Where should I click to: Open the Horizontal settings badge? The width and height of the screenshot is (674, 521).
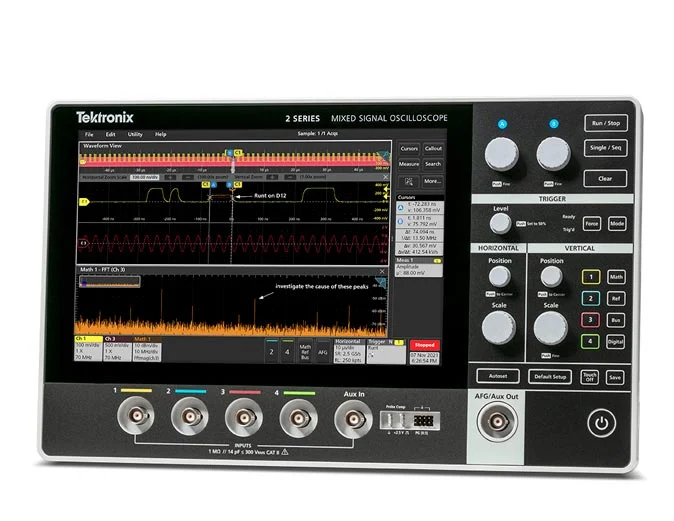coord(349,351)
